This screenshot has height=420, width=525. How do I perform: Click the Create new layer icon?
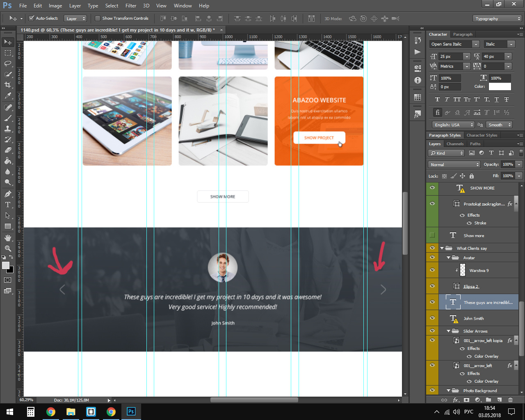499,400
